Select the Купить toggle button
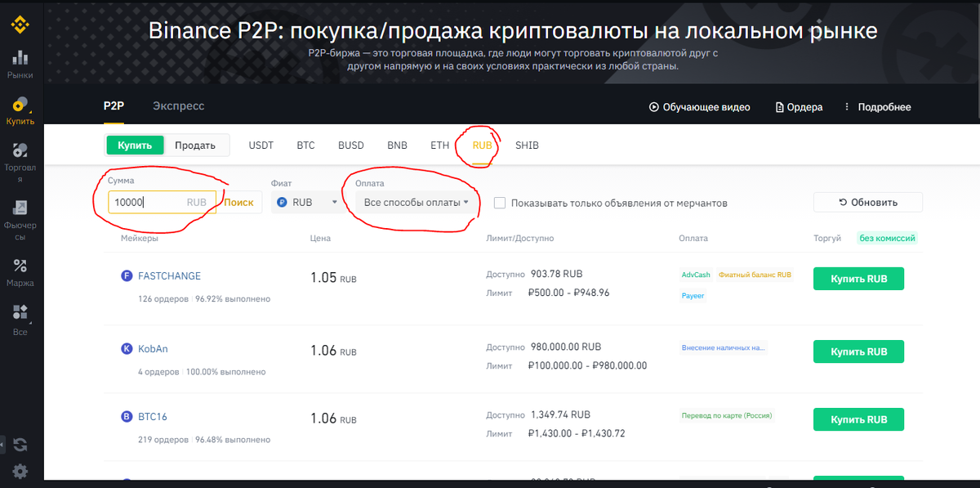Image resolution: width=980 pixels, height=488 pixels. click(135, 146)
